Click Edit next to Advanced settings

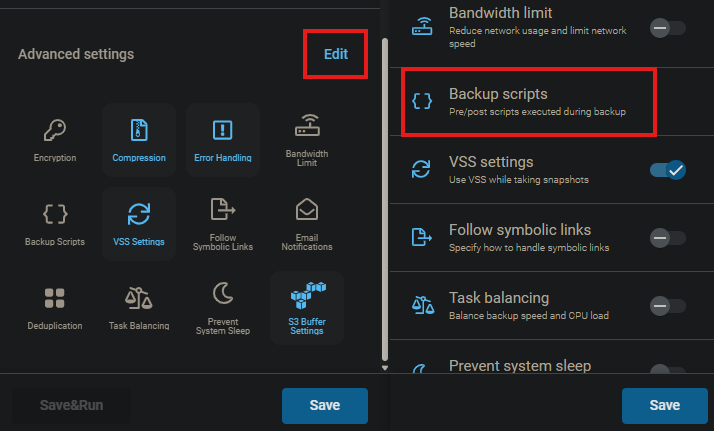click(336, 54)
